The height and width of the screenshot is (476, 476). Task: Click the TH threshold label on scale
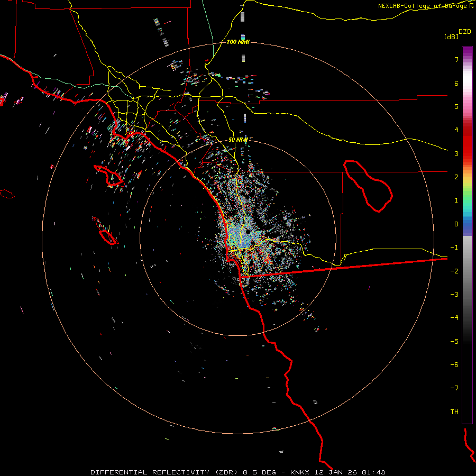pyautogui.click(x=454, y=412)
